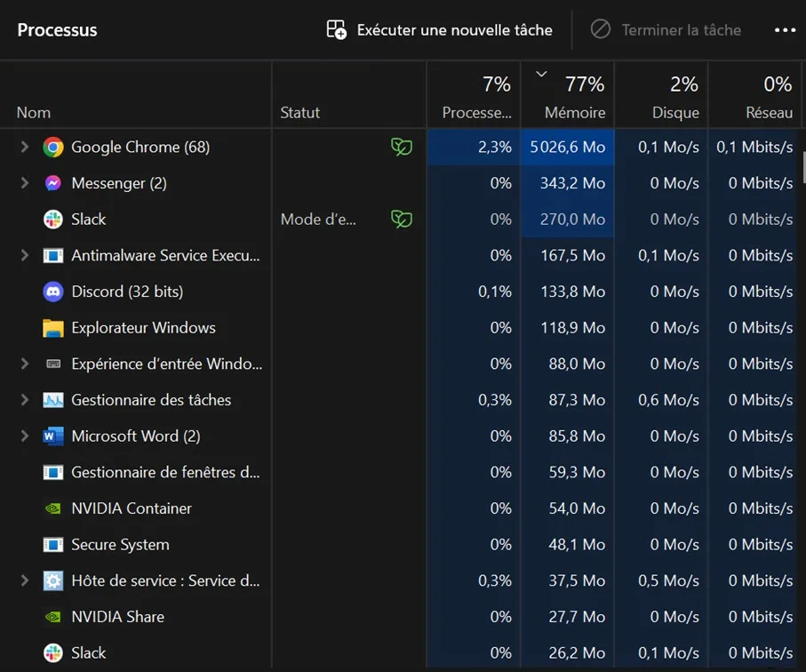
Task: Click the efficiency mode leaf beside Slack
Action: coord(402,219)
